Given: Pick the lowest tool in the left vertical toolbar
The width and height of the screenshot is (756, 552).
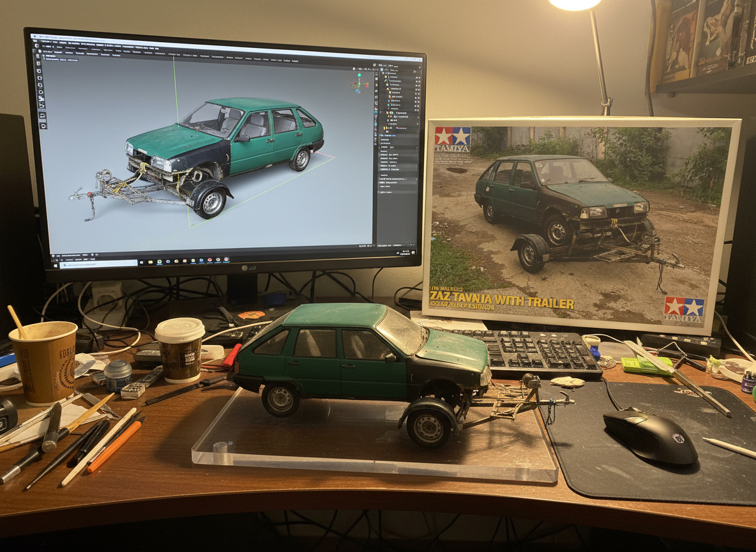Looking at the screenshot, I should [x=43, y=126].
